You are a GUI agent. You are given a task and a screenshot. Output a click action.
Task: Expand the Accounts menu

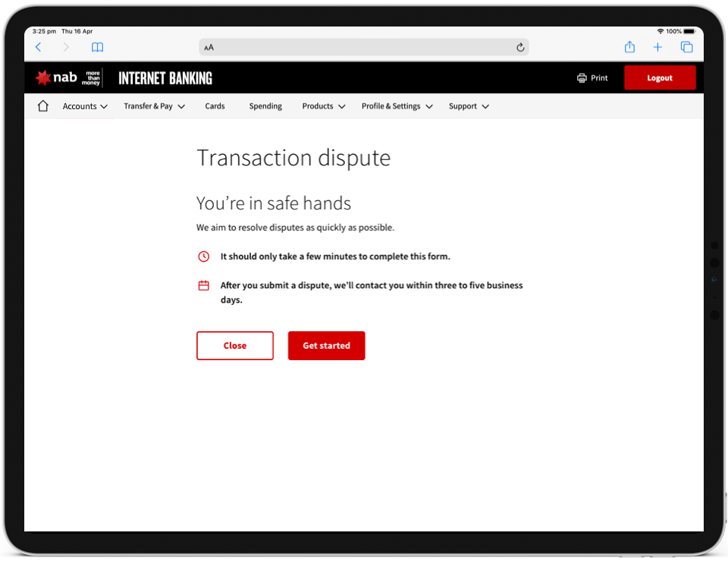point(85,106)
